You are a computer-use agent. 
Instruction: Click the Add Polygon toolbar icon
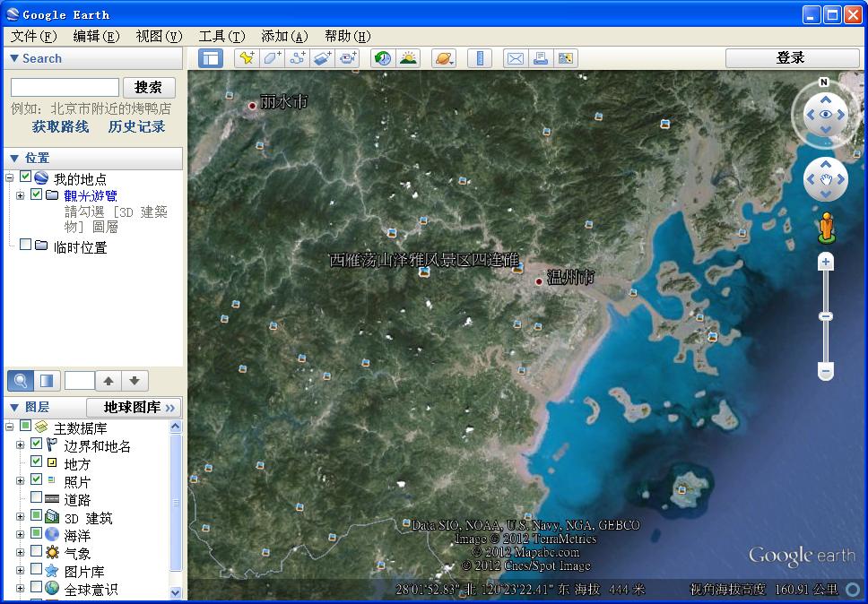click(273, 58)
